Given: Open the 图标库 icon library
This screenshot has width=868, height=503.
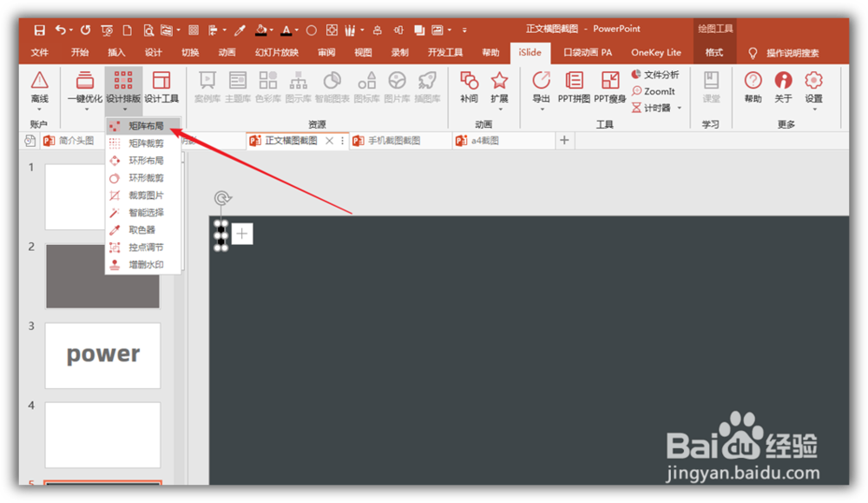Looking at the screenshot, I should [x=366, y=88].
